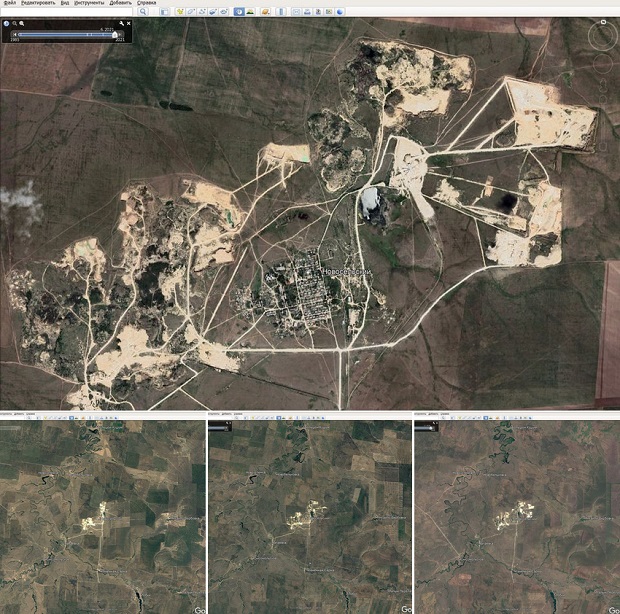Screen dimensions: 620x614
Task: Click the clock icon in time slider panel
Action: [6, 24]
